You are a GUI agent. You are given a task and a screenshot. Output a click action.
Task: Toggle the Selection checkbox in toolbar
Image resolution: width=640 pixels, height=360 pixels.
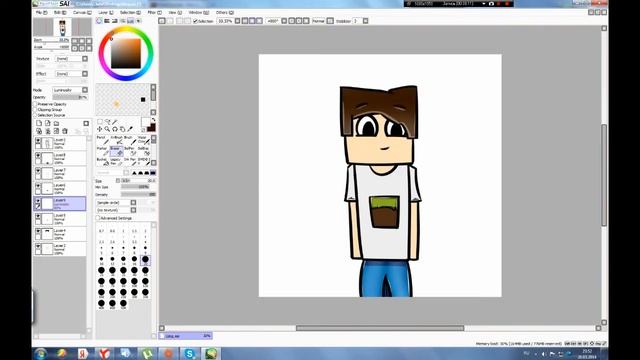click(196, 21)
